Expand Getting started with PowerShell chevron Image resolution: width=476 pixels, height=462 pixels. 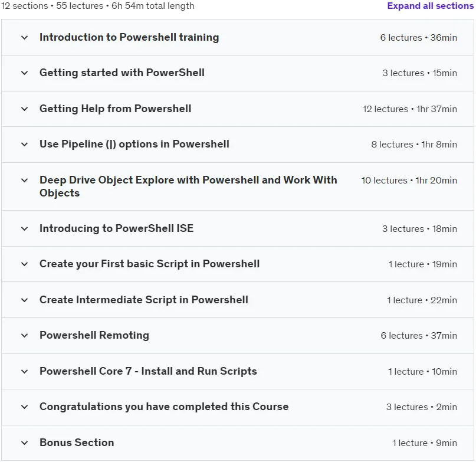[25, 73]
